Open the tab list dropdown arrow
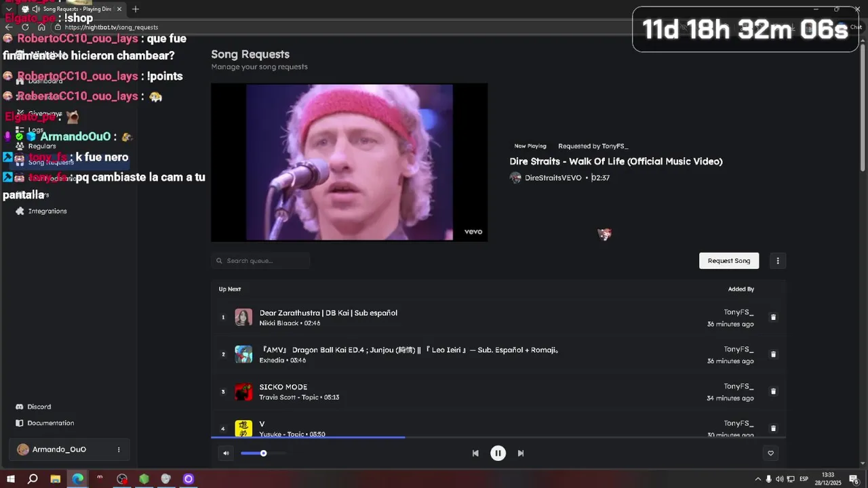 point(9,9)
